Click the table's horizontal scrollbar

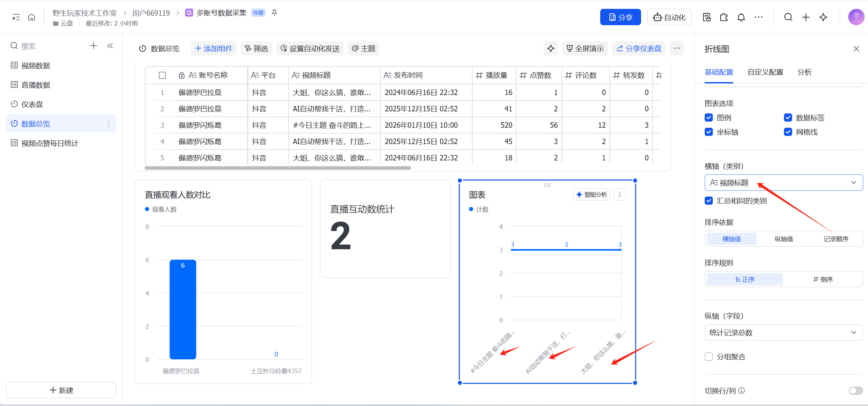tap(278, 168)
